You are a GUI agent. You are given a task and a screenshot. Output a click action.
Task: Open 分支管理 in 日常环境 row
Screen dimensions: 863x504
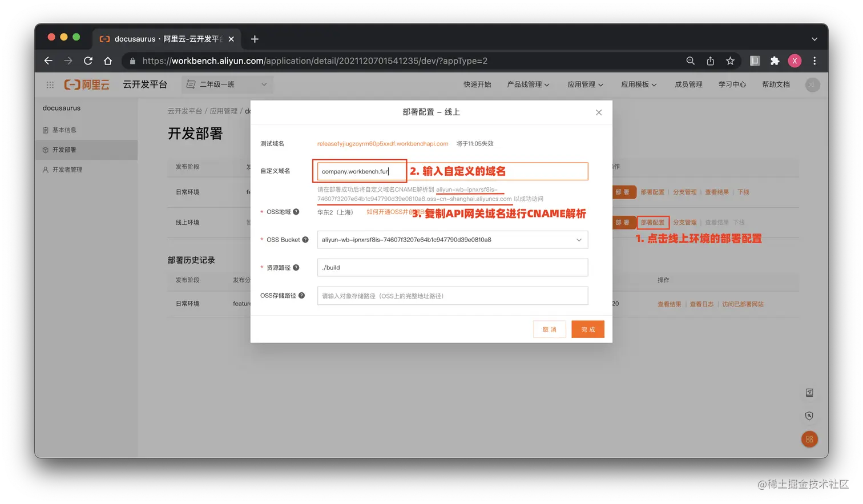[x=685, y=192]
